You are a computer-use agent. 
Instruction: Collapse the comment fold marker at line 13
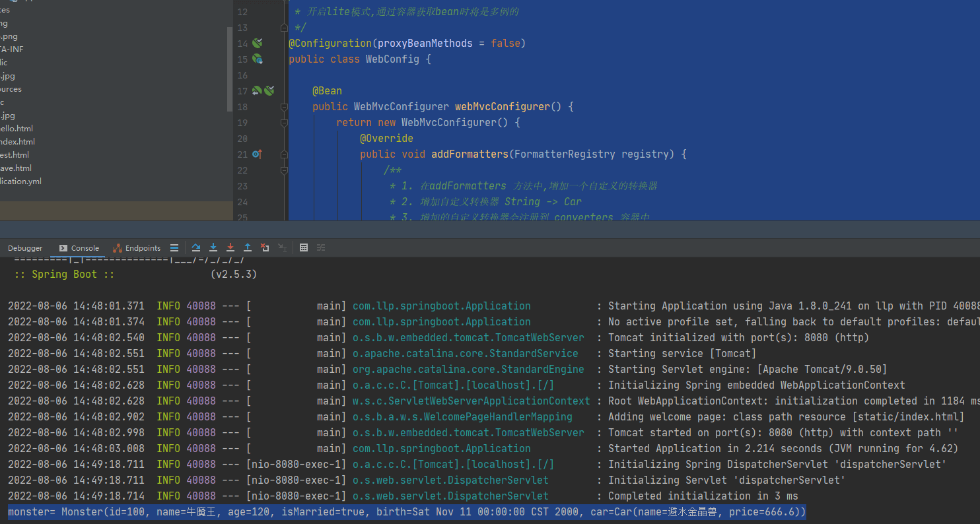[284, 28]
